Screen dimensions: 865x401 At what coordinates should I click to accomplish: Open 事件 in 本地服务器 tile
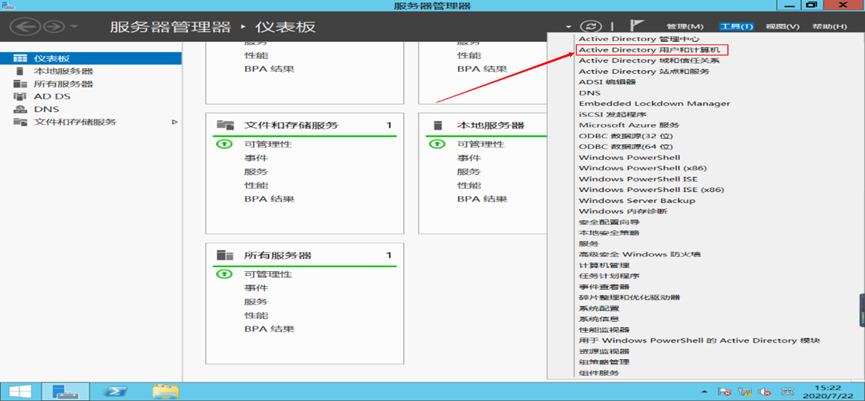[x=469, y=158]
